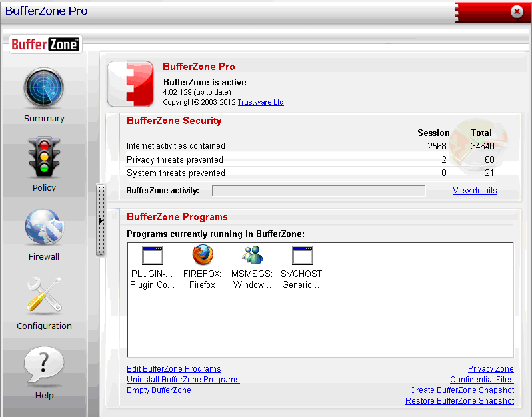Screen dimensions: 532x417
Task: Open Uninstall BufferZone Programs
Action: pos(183,380)
